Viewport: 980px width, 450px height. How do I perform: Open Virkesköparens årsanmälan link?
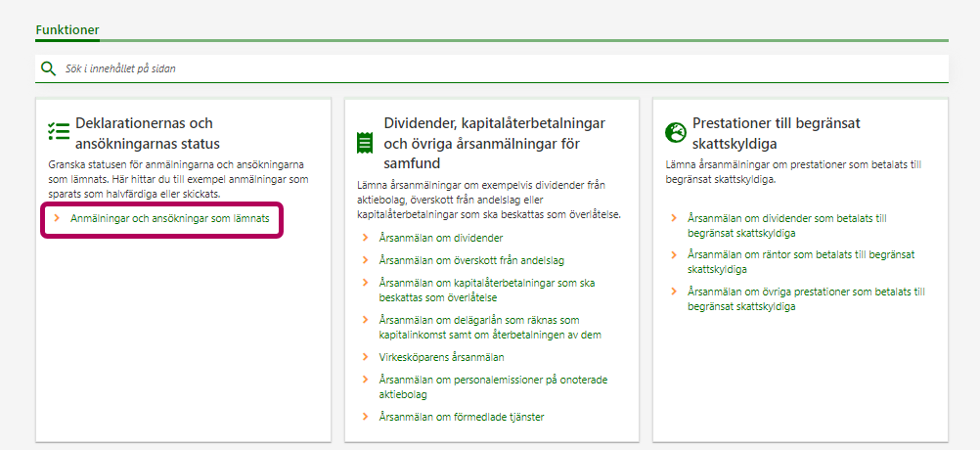point(441,357)
